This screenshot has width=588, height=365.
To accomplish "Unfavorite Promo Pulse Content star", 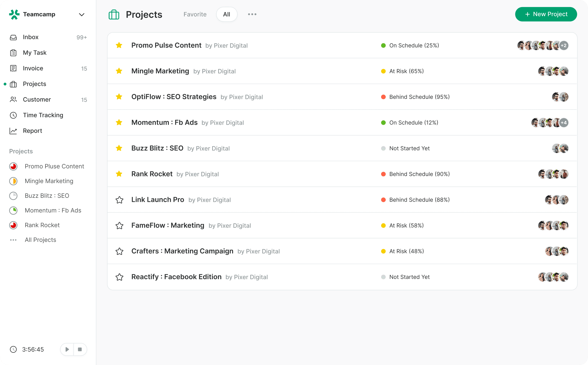I will [119, 45].
